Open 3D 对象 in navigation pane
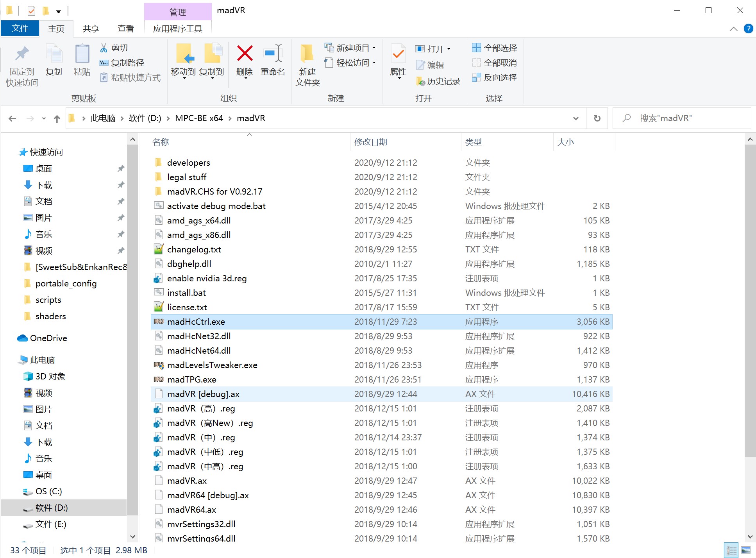 click(x=50, y=376)
